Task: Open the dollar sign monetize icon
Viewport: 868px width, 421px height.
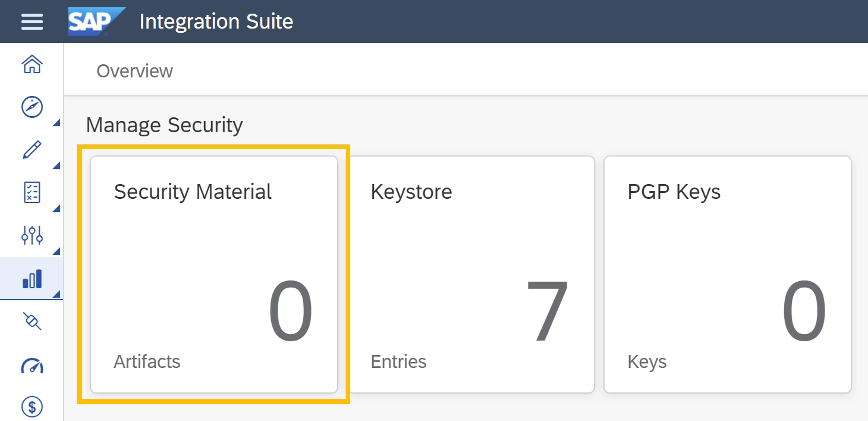Action: coord(32,407)
